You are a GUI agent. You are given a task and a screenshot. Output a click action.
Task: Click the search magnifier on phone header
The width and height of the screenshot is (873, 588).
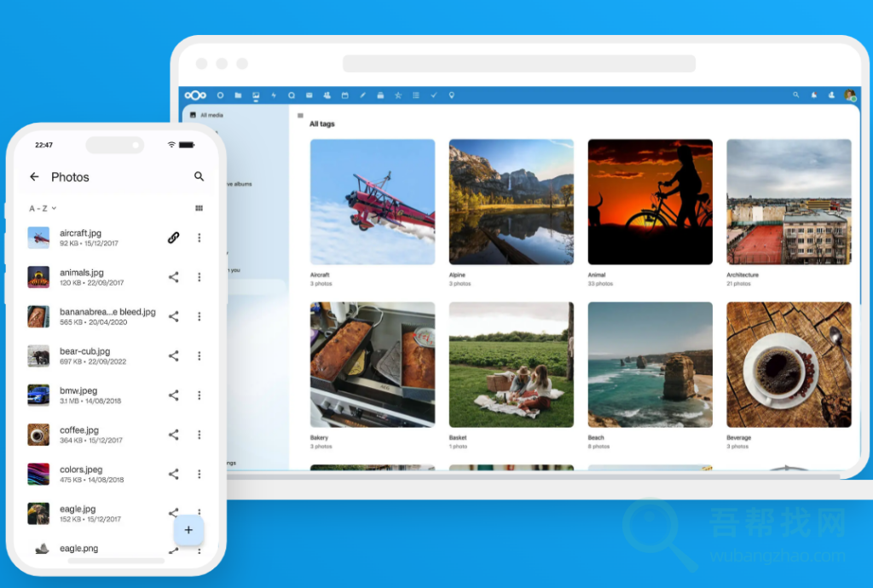(199, 176)
